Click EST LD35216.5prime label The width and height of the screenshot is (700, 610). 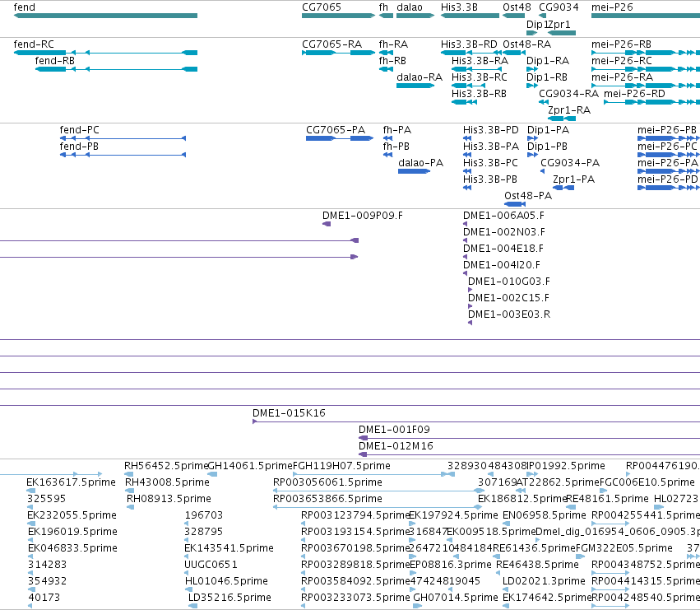click(x=229, y=598)
